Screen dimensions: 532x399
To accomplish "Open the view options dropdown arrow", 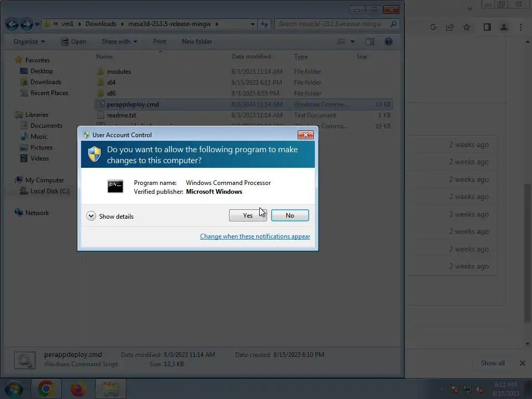I will point(353,42).
